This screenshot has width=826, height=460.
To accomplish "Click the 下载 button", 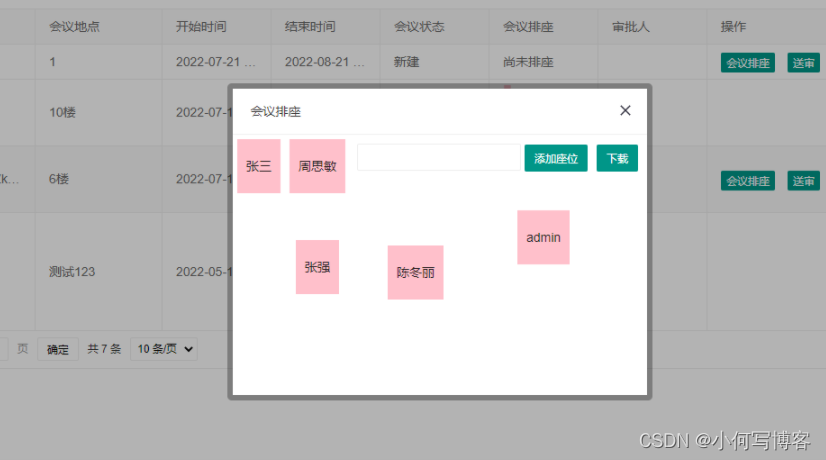I will click(x=617, y=158).
